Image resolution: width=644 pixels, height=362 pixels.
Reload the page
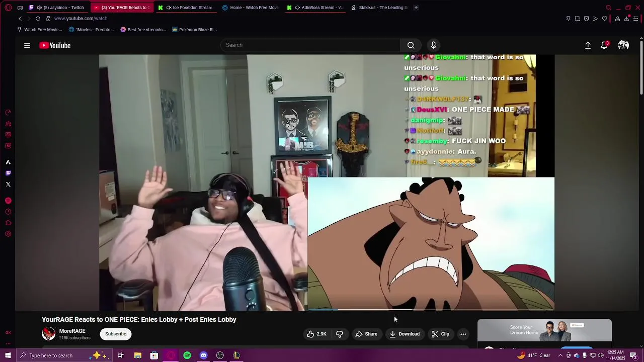(x=38, y=19)
